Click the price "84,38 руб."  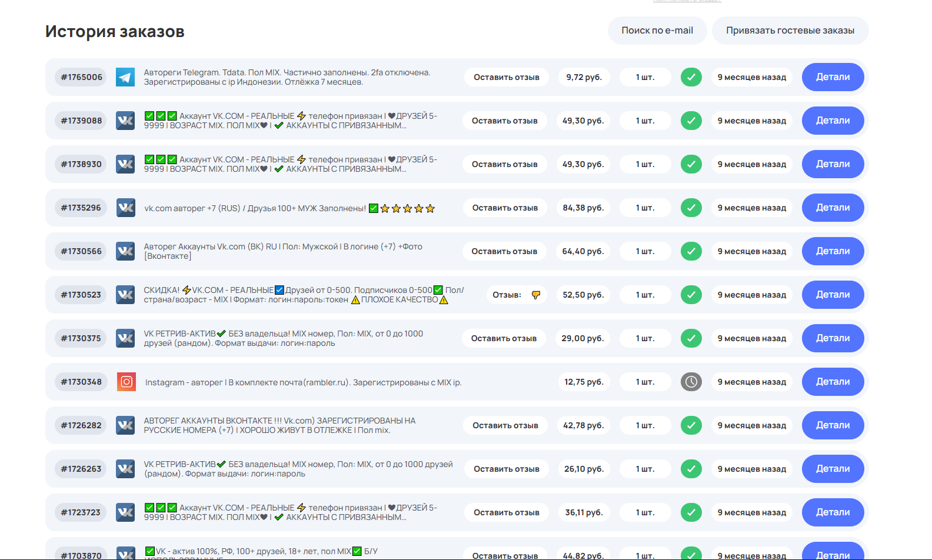click(x=583, y=208)
